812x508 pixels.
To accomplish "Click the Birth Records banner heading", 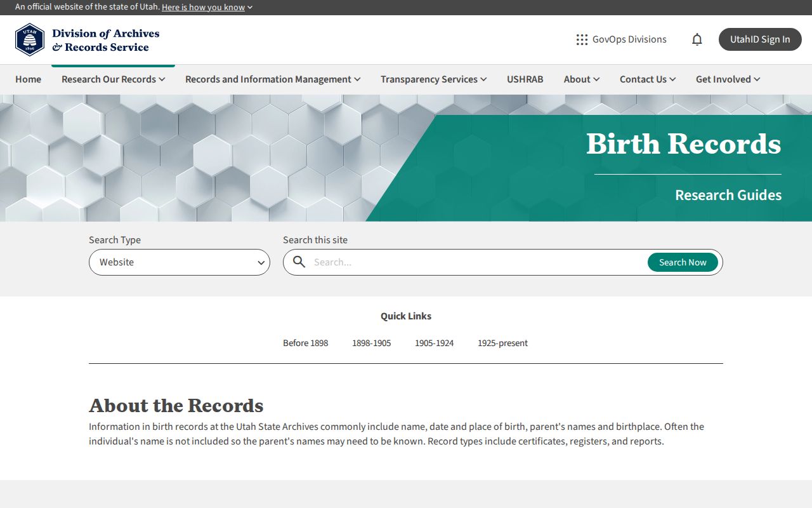I will (x=684, y=144).
